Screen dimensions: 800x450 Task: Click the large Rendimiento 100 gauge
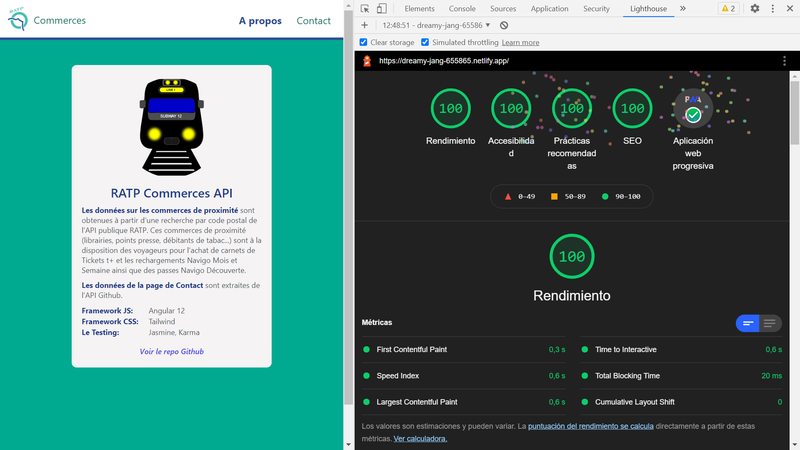pyautogui.click(x=572, y=256)
